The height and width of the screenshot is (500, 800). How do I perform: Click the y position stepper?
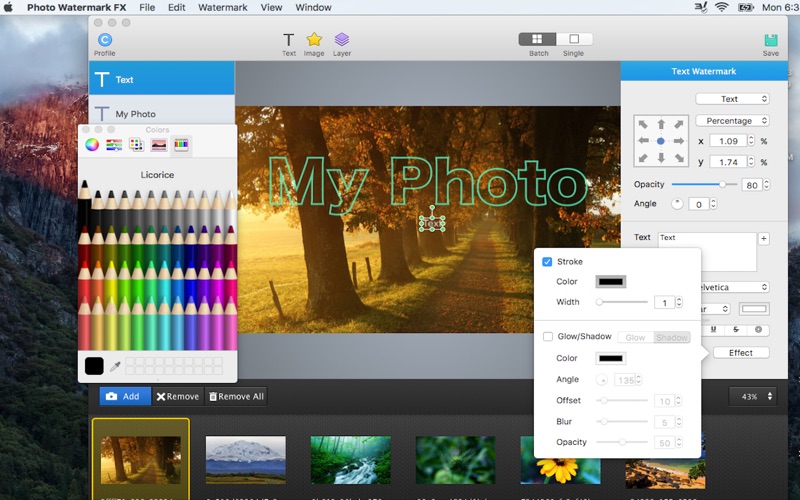point(751,162)
